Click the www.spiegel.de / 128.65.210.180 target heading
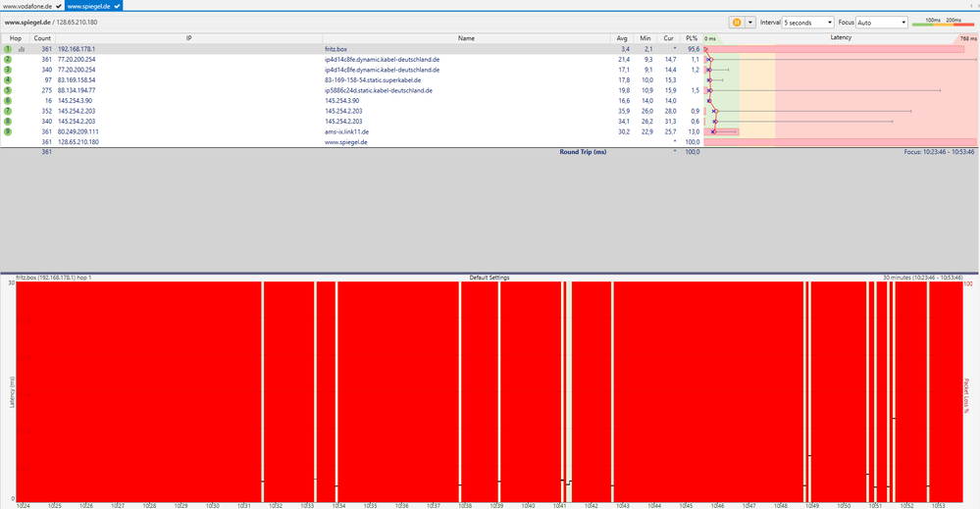980x509 pixels. coord(51,22)
